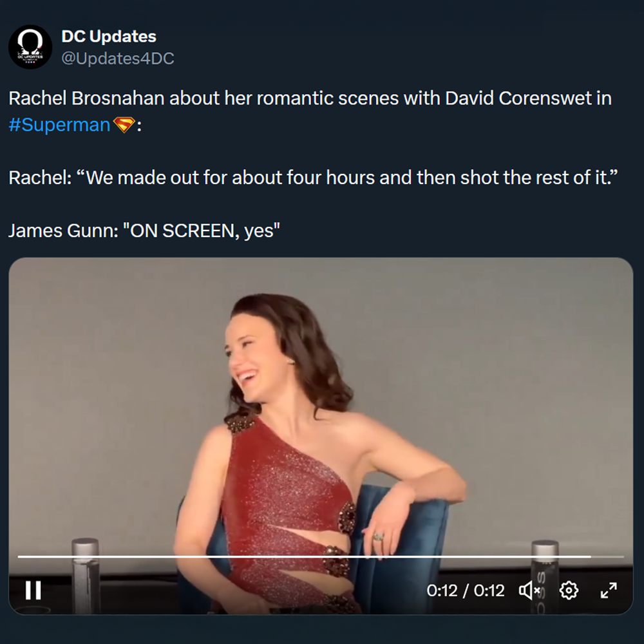Viewport: 644px width, 644px height.
Task: Open video settings gear
Action: pos(569,590)
